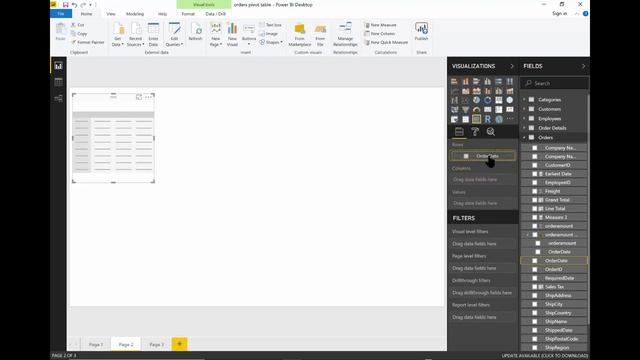The image size is (640, 360).
Task: Check the ShipCity field
Action: pyautogui.click(x=535, y=304)
